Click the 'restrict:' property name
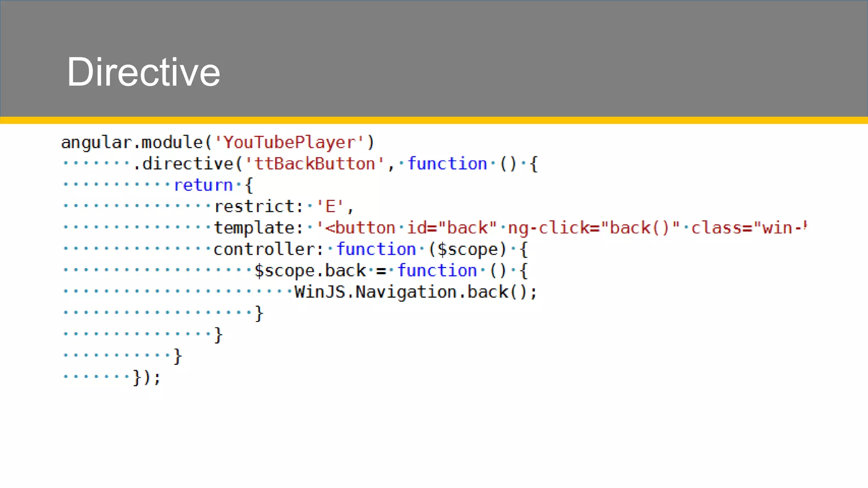 coord(259,207)
